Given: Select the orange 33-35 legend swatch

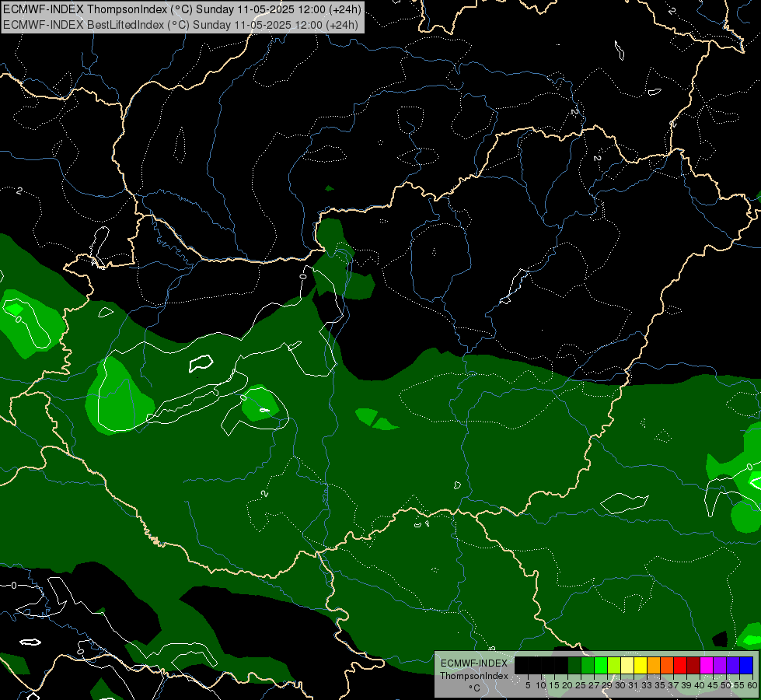Looking at the screenshot, I should 654,665.
